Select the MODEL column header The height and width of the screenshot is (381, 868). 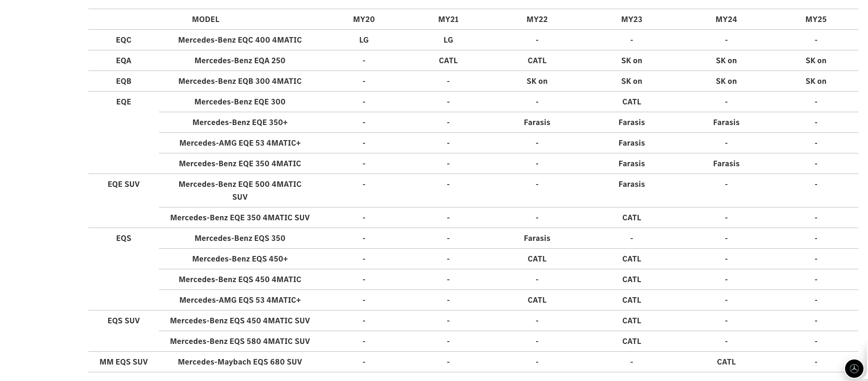pos(206,19)
